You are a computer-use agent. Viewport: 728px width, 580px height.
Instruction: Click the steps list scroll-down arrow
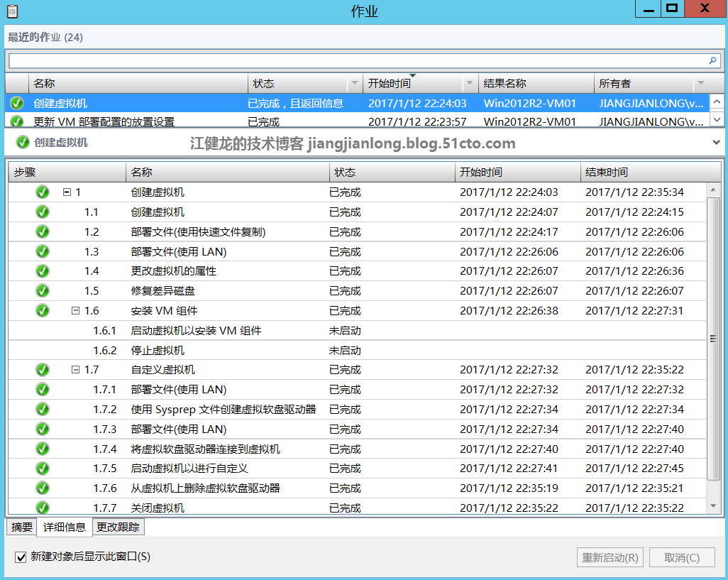pos(713,506)
